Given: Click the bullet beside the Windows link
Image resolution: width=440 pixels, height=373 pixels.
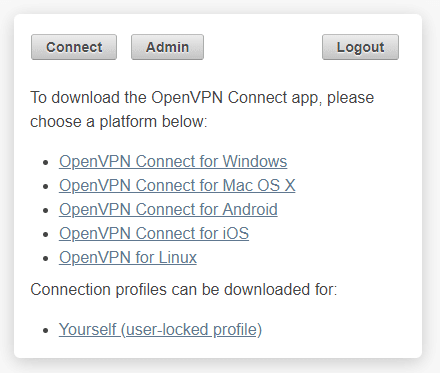Looking at the screenshot, I should pos(46,163).
